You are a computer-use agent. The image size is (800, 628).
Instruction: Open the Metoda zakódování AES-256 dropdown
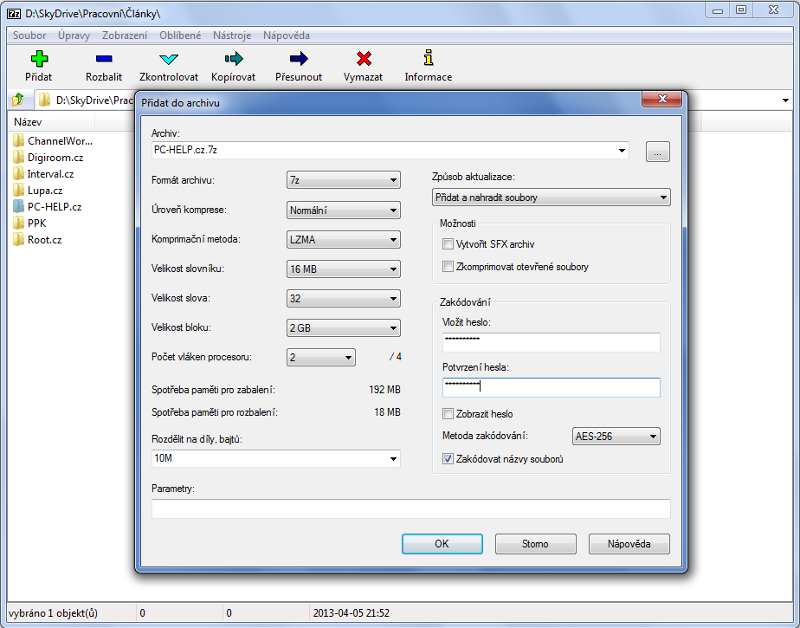616,436
